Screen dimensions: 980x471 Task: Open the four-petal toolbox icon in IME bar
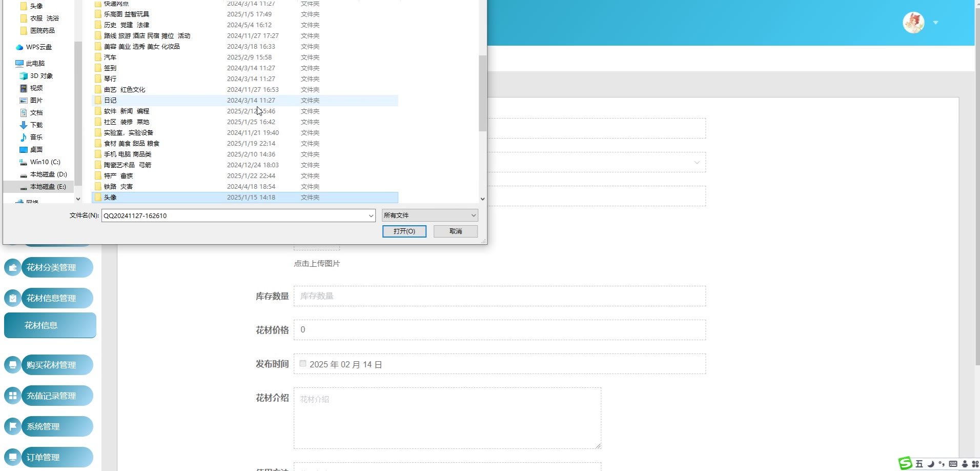[x=975, y=464]
